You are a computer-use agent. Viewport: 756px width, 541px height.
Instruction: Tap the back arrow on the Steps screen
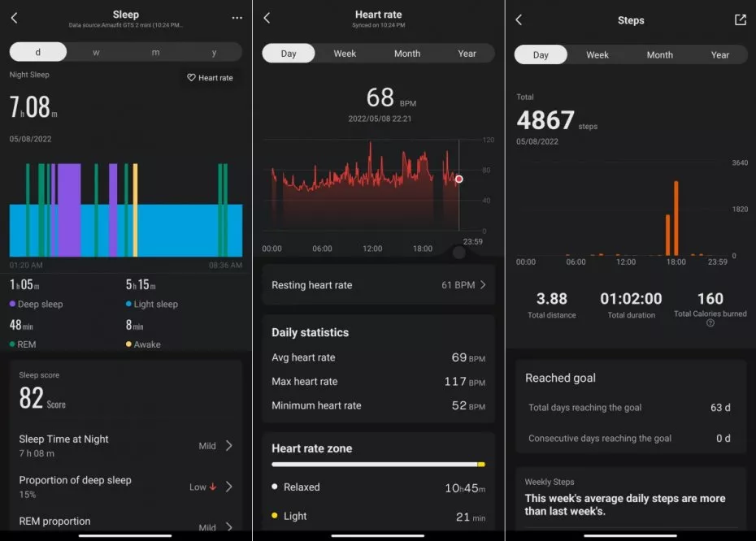[519, 20]
